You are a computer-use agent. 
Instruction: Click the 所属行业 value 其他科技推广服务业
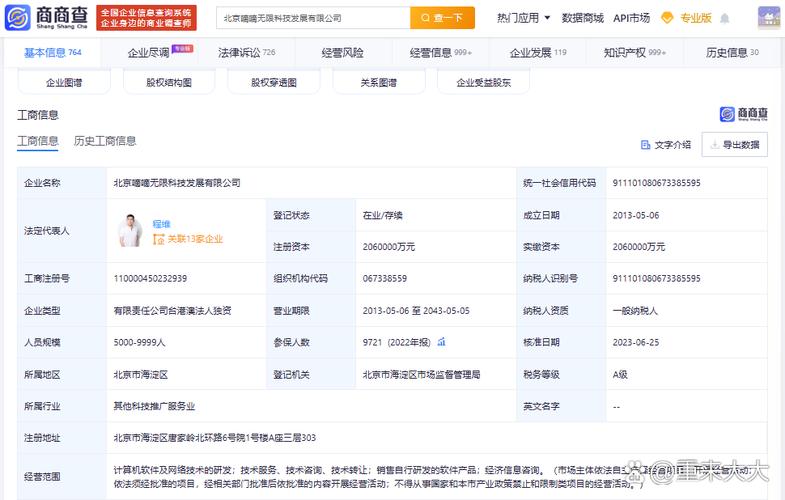click(x=154, y=406)
